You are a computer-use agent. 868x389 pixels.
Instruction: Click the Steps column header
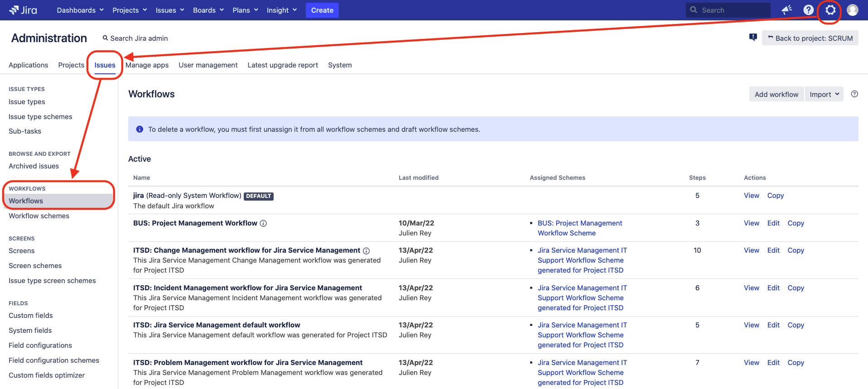tap(697, 178)
